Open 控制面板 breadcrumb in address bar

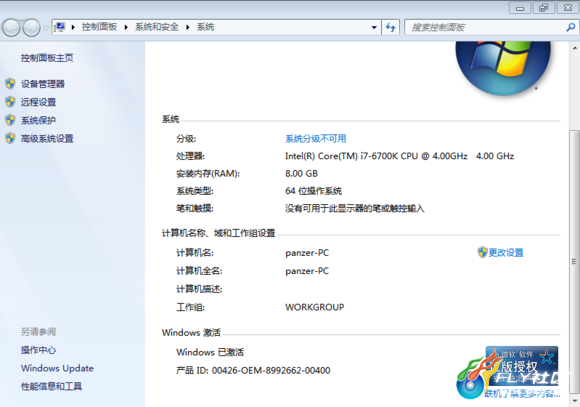pos(99,27)
